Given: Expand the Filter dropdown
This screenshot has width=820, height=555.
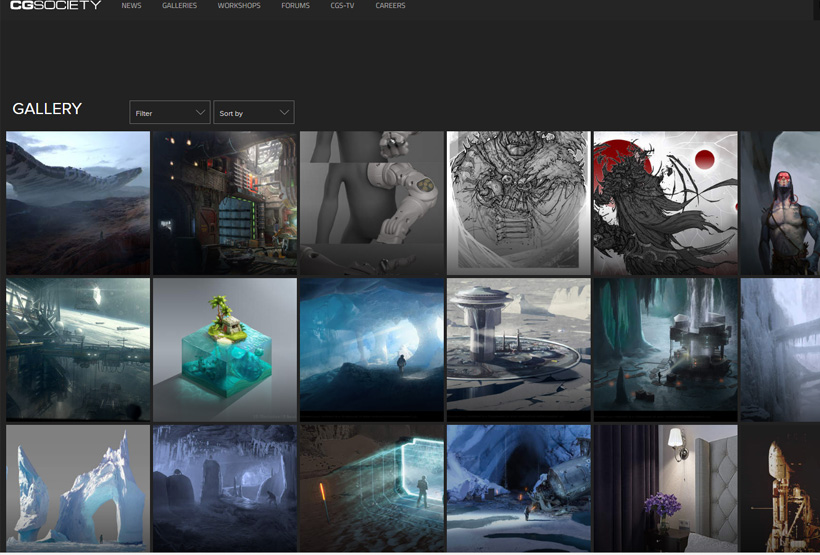Looking at the screenshot, I should pyautogui.click(x=170, y=112).
